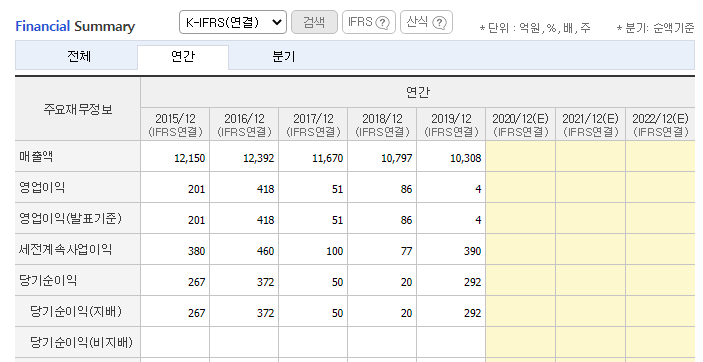Click the question mark icon beside 산식

tap(439, 22)
